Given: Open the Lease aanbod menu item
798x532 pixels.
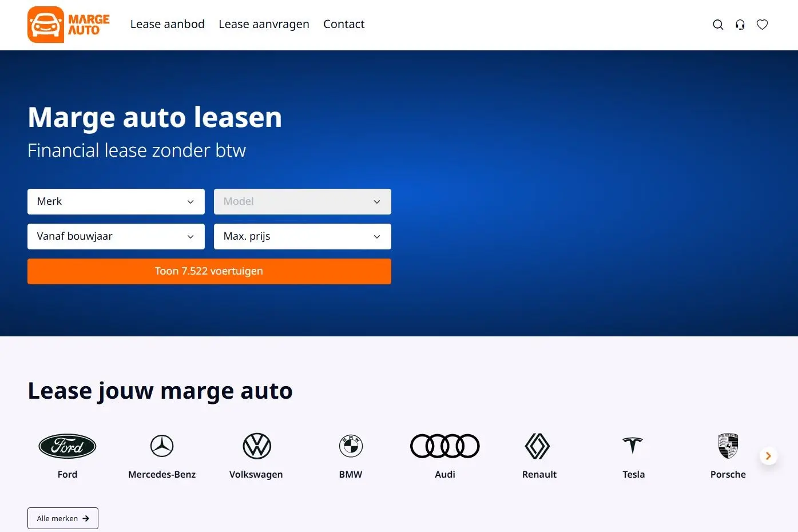Looking at the screenshot, I should tap(167, 24).
